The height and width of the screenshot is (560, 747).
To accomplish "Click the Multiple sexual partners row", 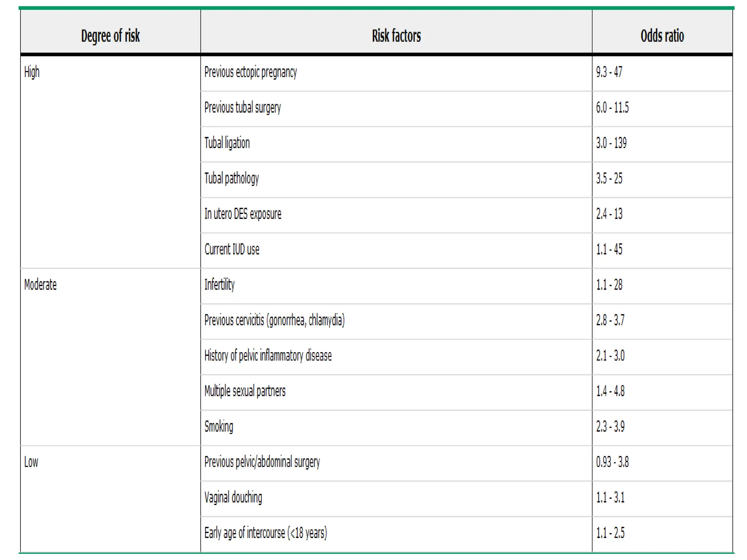I will tap(245, 391).
